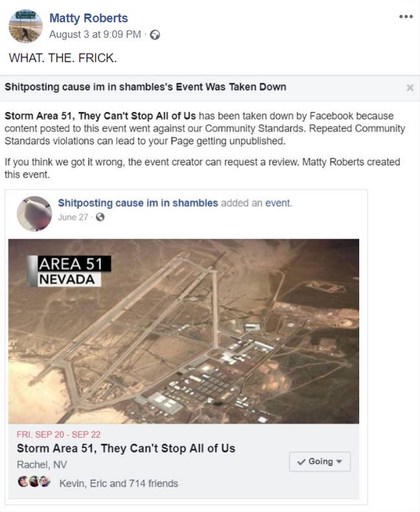This screenshot has height=512, width=420.
Task: Dismiss the Event Was Taken Down notice
Action: [x=410, y=87]
